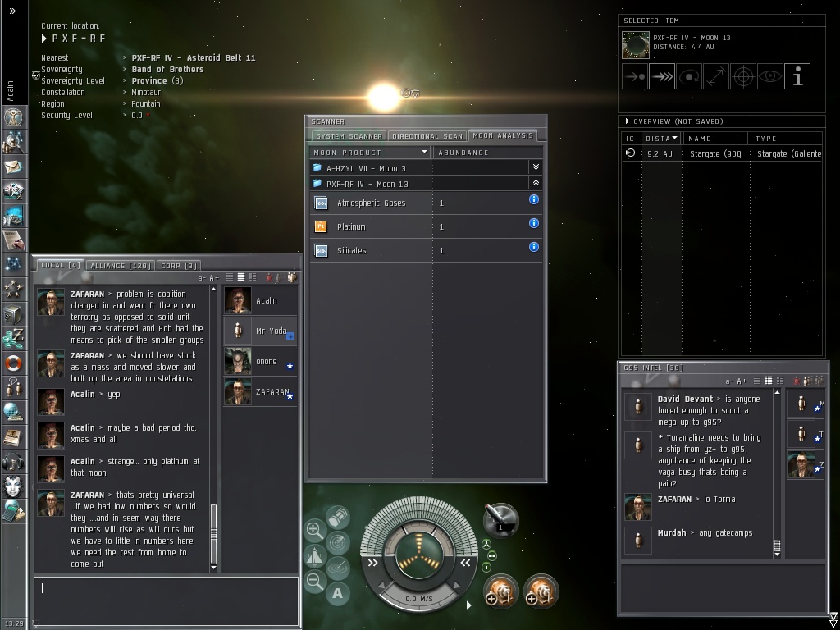Select onone in local member list
Screen dimensions: 840x630
pyautogui.click(x=260, y=361)
